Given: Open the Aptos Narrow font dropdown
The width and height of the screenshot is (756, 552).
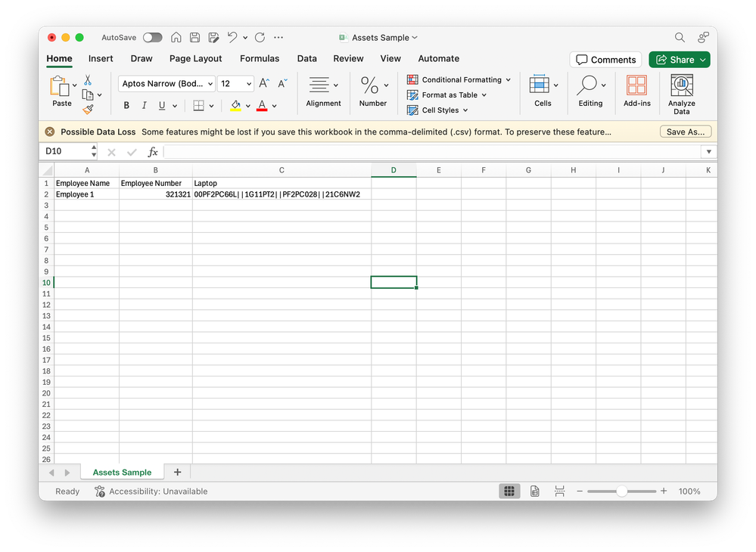Looking at the screenshot, I should click(210, 83).
